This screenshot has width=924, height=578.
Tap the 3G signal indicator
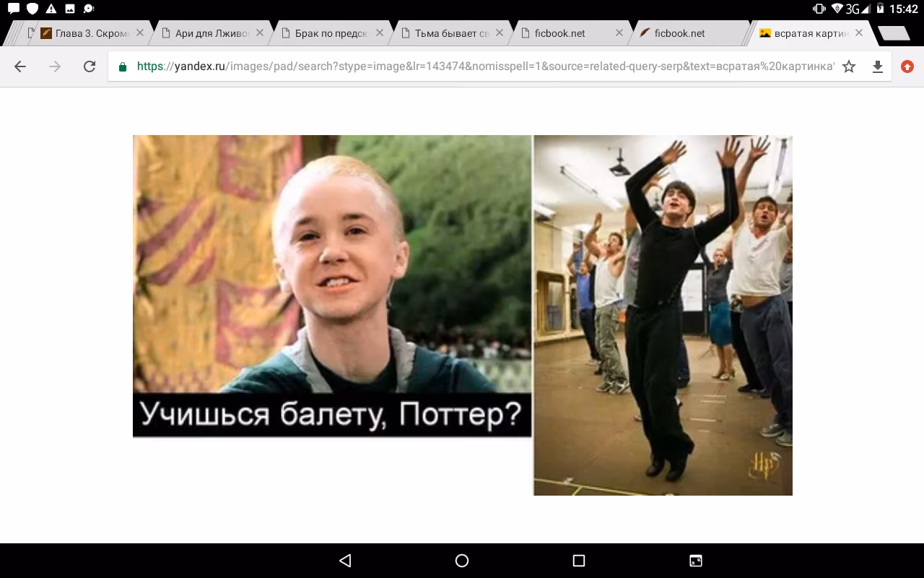[859, 9]
